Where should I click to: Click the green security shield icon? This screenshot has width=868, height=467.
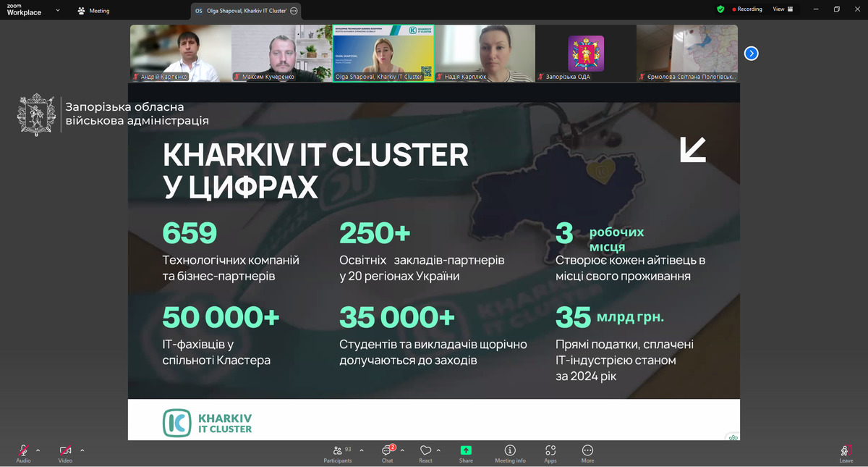[x=720, y=9]
